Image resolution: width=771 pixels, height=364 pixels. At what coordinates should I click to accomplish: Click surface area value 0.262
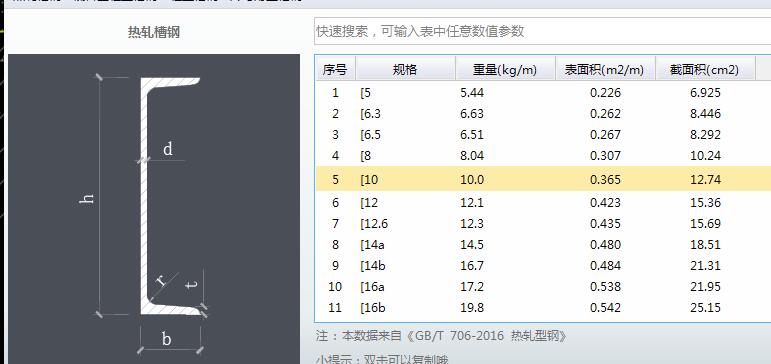605,114
